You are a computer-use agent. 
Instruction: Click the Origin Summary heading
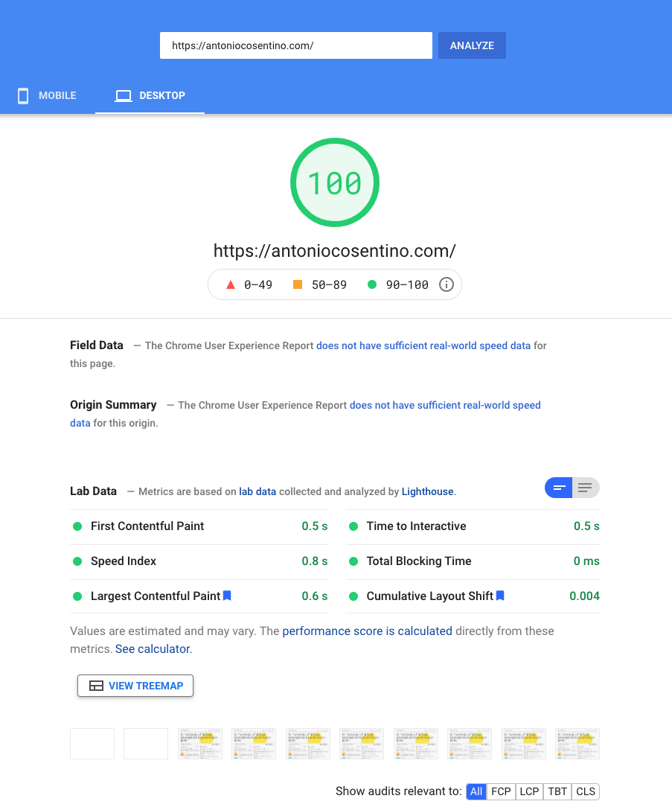(x=113, y=404)
